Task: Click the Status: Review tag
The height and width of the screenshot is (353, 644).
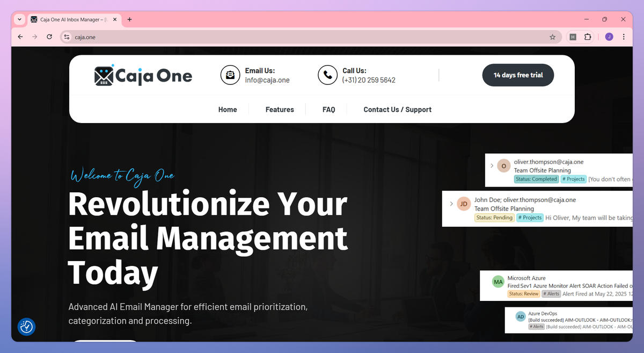Action: [523, 294]
